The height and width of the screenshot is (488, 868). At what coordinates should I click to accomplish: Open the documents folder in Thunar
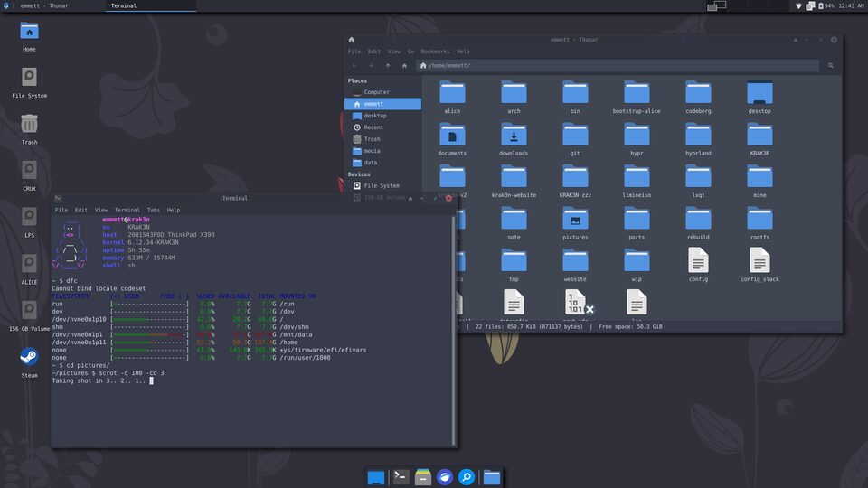[x=452, y=139]
